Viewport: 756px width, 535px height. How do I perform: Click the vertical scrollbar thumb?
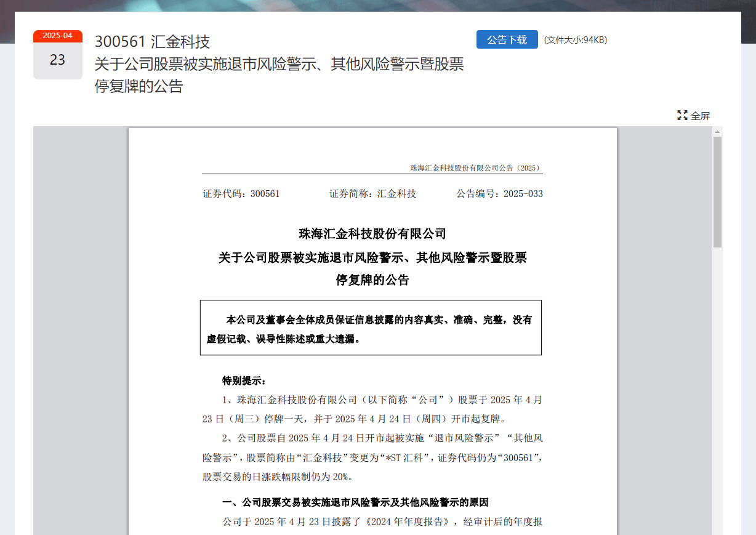coord(717,192)
